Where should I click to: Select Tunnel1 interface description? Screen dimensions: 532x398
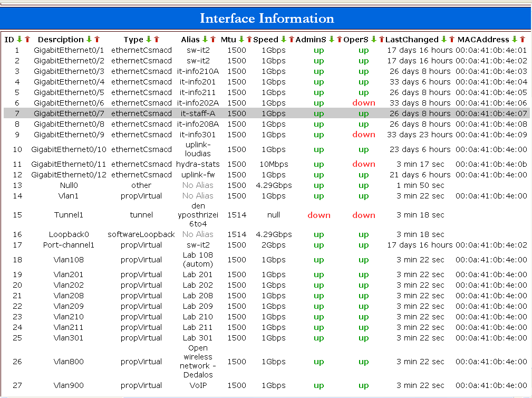point(69,215)
